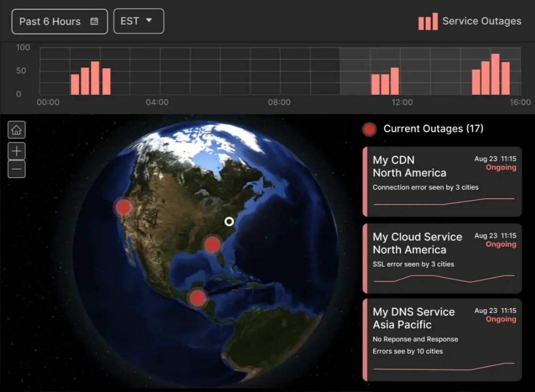
Task: Open the My Cloud Service North America card
Action: point(442,258)
